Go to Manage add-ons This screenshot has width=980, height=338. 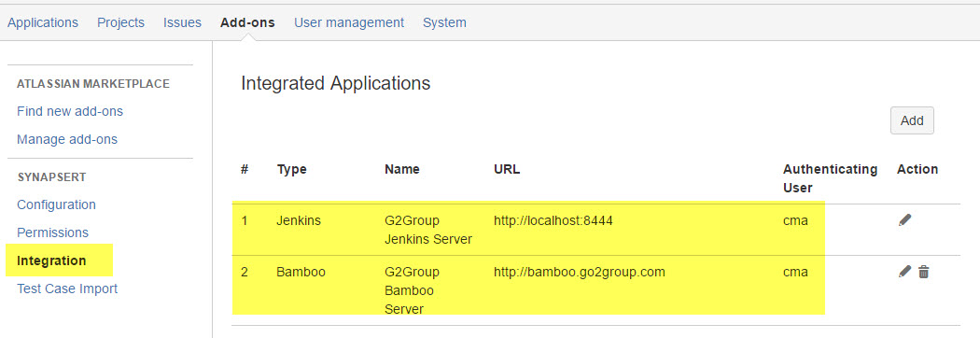(67, 139)
